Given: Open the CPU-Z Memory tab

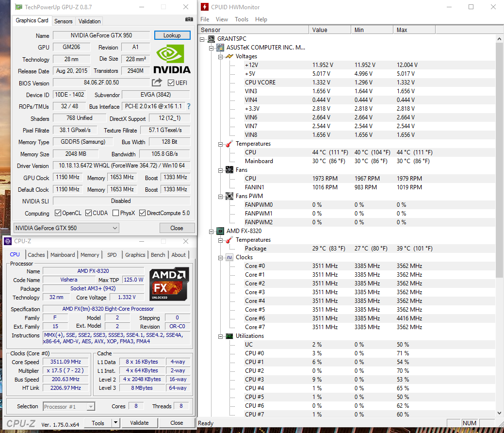Looking at the screenshot, I should coord(90,255).
